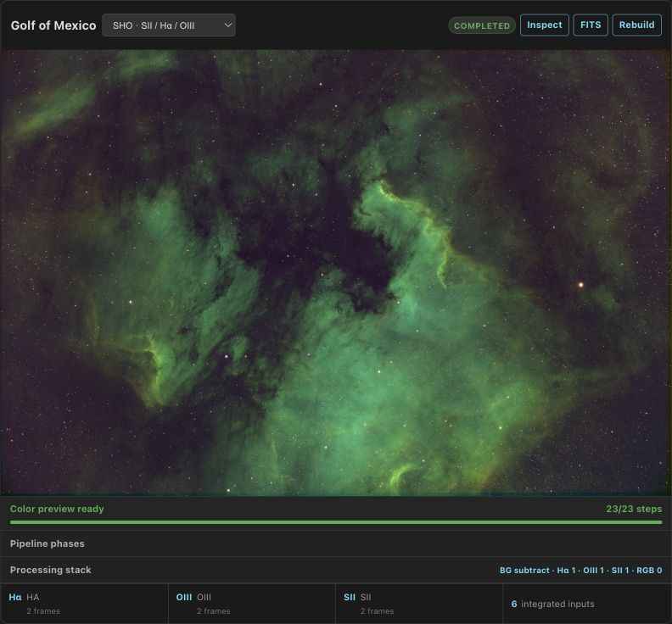The height and width of the screenshot is (624, 672).
Task: Click the Golf of Mexico project title
Action: pos(53,25)
